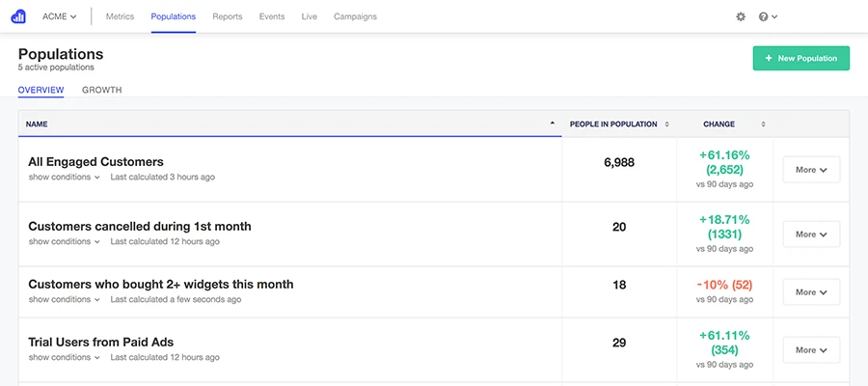This screenshot has height=386, width=868.
Task: Select the OVERVIEW tab
Action: (41, 90)
